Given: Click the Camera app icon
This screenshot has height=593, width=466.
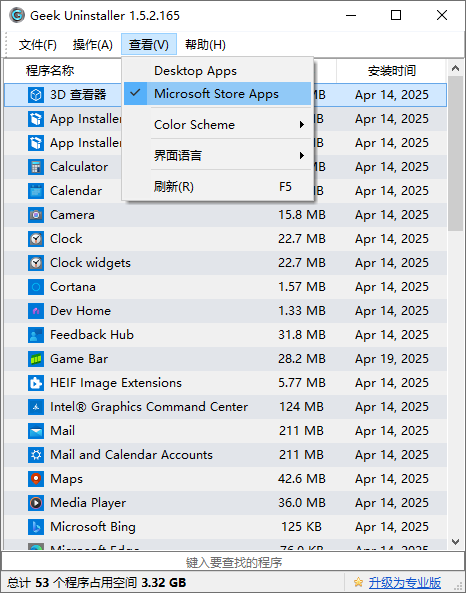Looking at the screenshot, I should click(x=36, y=215).
